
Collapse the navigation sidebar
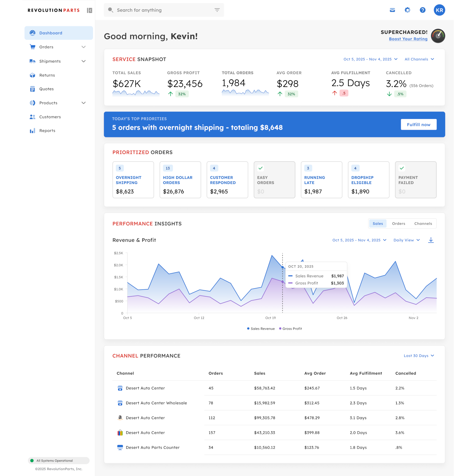[x=89, y=10]
